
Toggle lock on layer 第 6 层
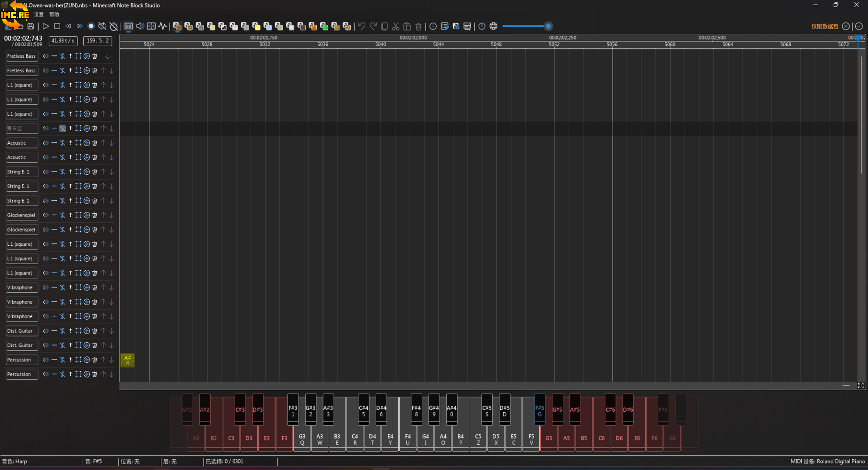coord(62,128)
